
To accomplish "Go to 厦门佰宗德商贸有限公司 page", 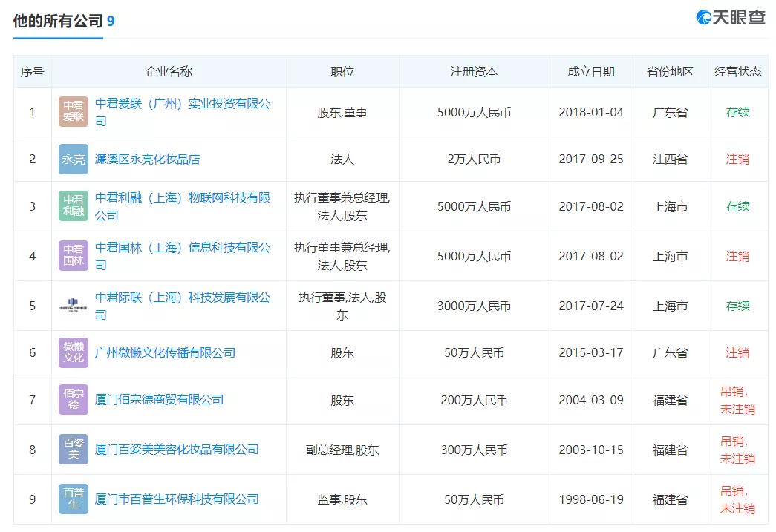I will tap(159, 400).
